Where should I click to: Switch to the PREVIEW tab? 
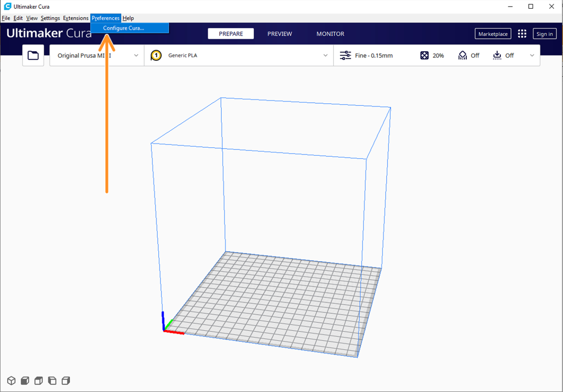coord(280,33)
